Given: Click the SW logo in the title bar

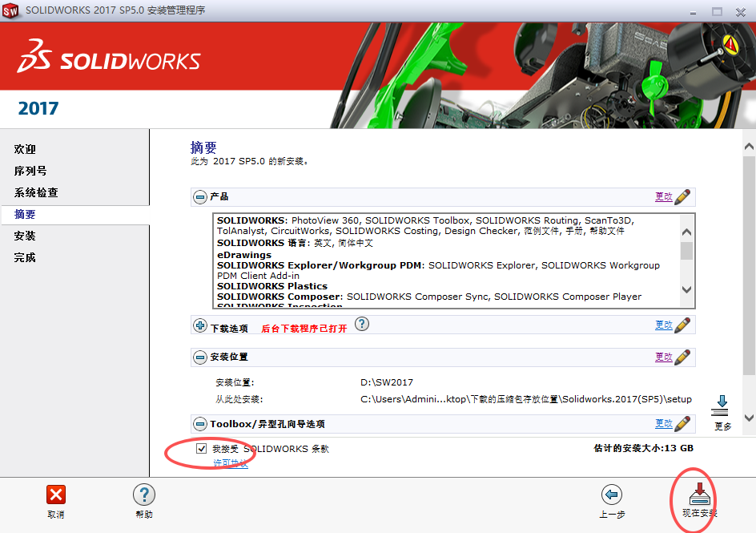Looking at the screenshot, I should point(11,11).
